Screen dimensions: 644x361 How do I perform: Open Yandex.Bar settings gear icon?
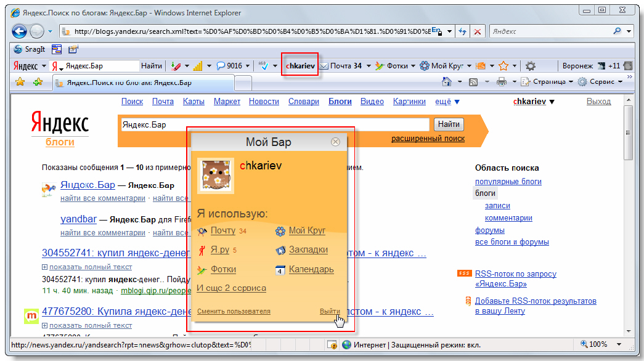(531, 66)
